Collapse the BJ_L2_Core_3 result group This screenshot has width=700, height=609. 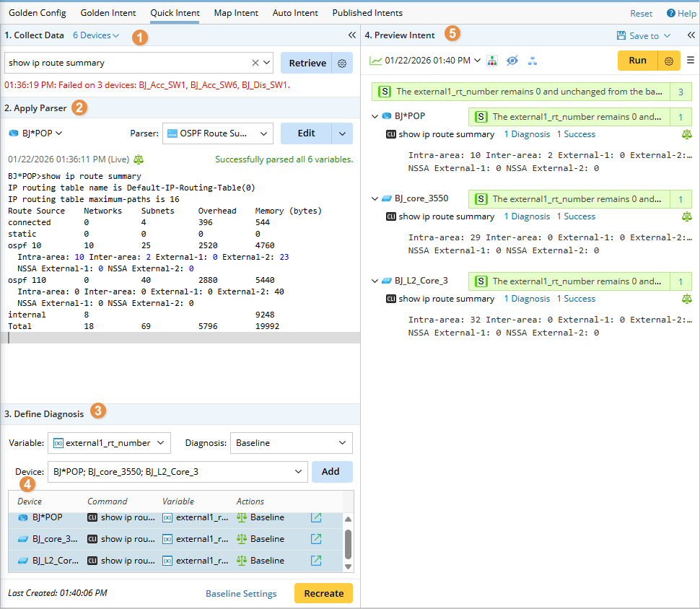point(375,281)
